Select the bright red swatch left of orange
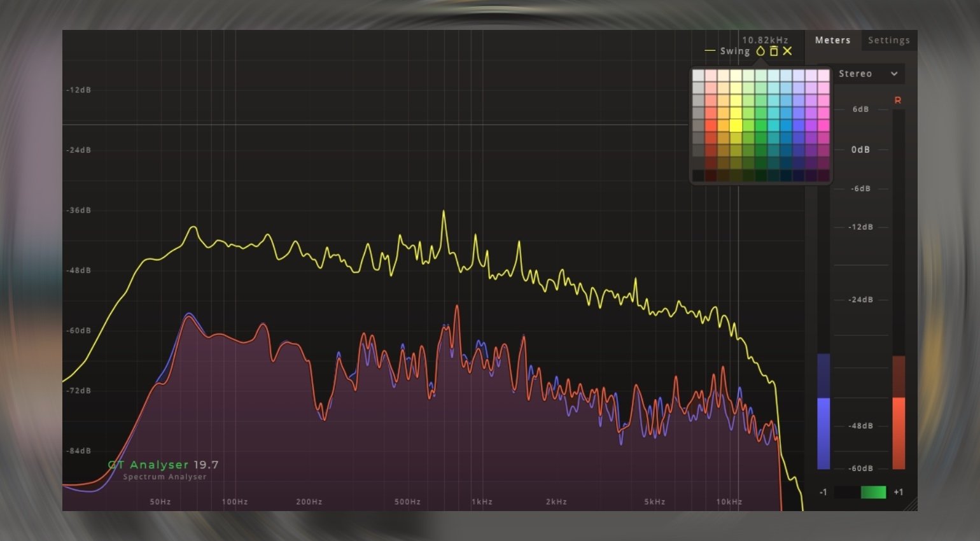 point(711,125)
